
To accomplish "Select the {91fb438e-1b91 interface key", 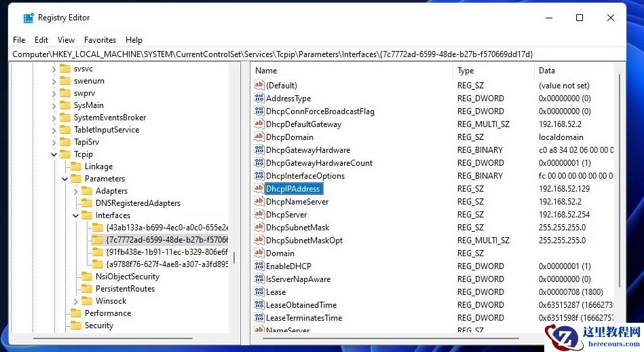I will tap(167, 251).
